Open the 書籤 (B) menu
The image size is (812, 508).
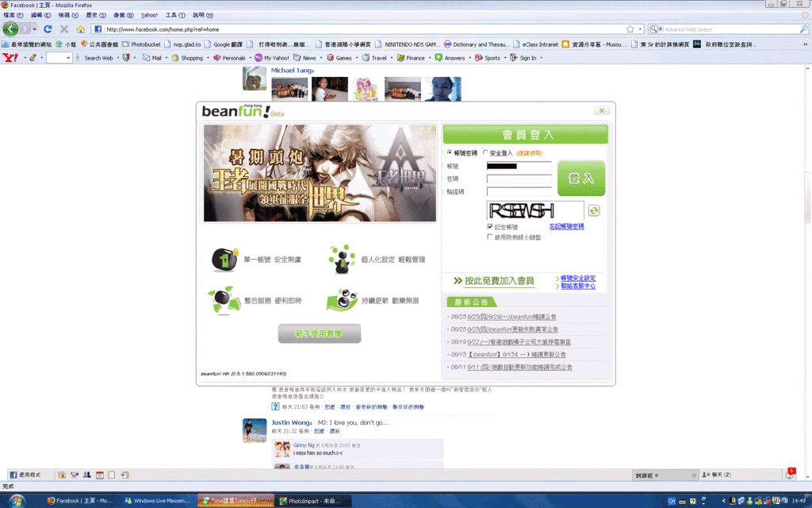(123, 15)
